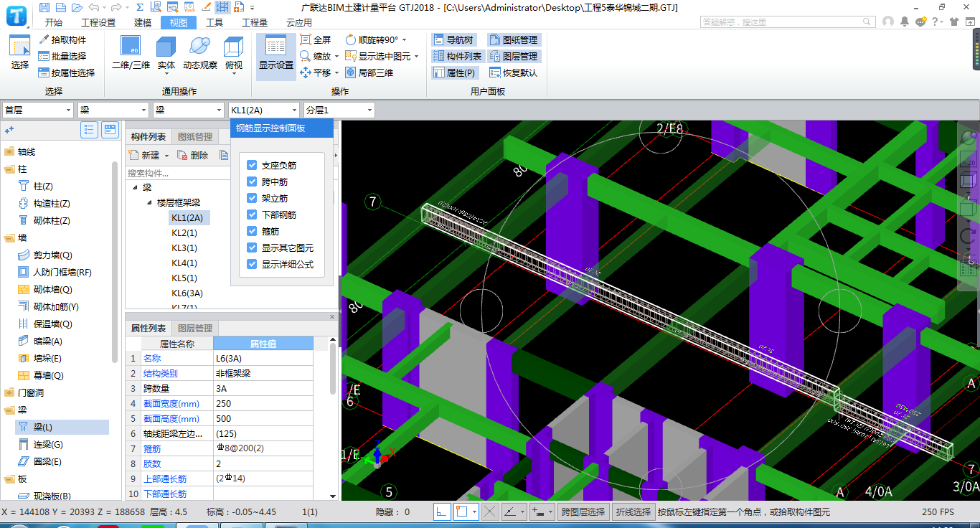Toggle 图纸管理 drawing management panel

click(x=514, y=39)
